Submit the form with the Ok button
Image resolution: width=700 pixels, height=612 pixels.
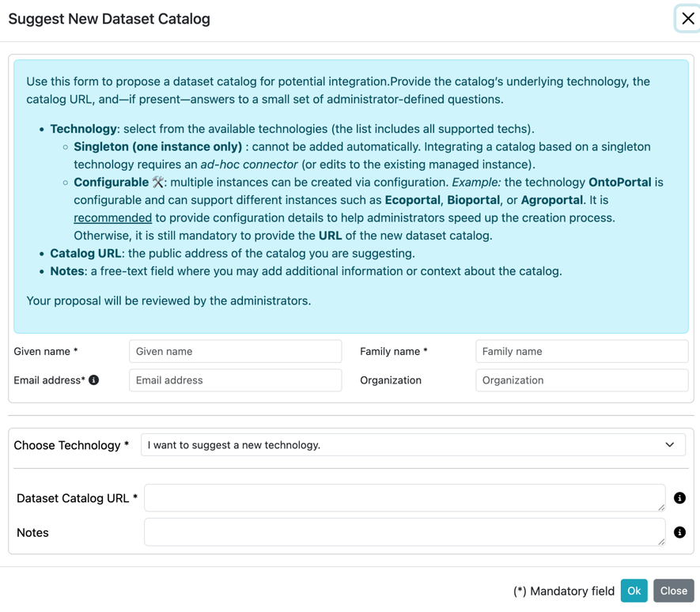(x=634, y=591)
